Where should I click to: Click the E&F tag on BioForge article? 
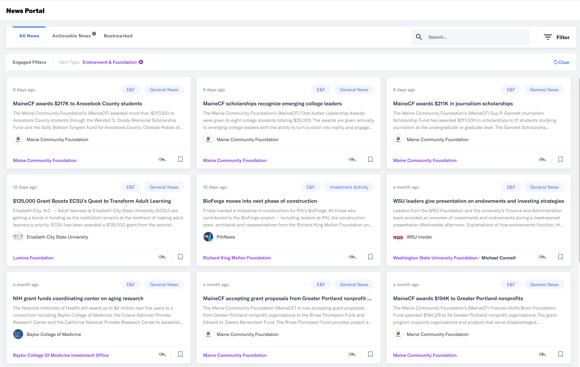click(x=310, y=187)
